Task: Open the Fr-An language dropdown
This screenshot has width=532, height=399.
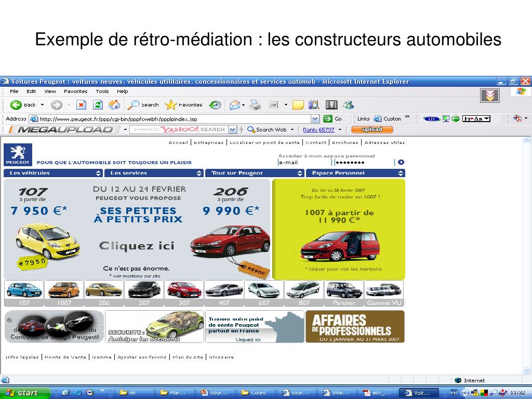Action: coord(476,119)
